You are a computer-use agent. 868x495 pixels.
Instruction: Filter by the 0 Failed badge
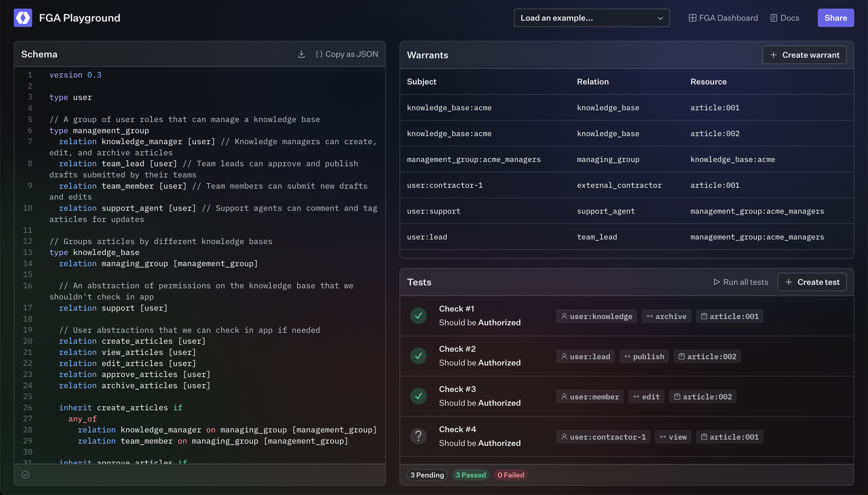click(510, 475)
